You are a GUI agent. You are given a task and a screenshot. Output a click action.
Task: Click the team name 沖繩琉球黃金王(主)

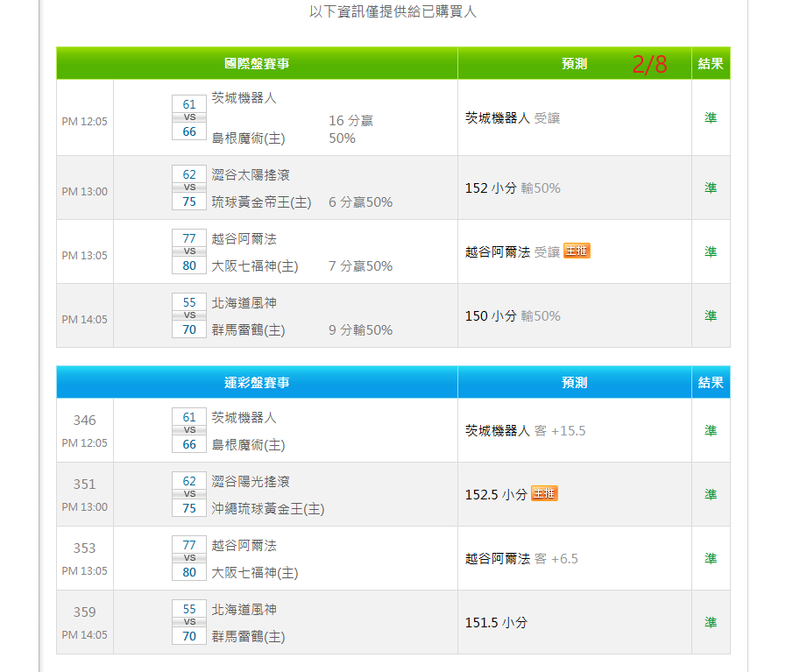pyautogui.click(x=267, y=509)
